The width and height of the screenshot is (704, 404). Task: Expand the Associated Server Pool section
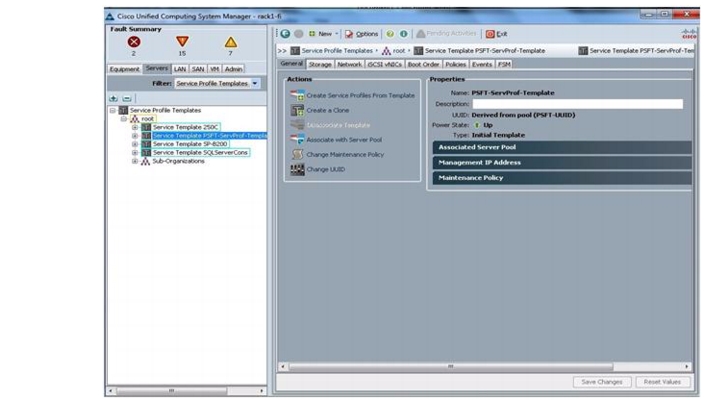[562, 147]
